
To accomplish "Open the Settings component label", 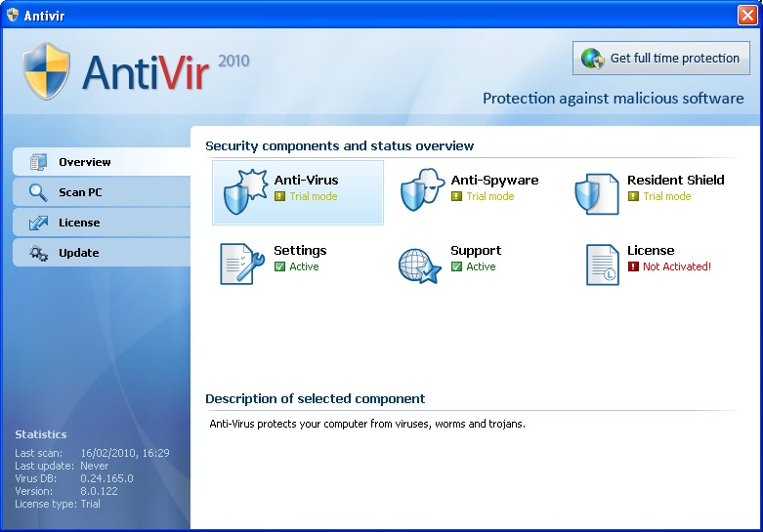I will [300, 251].
